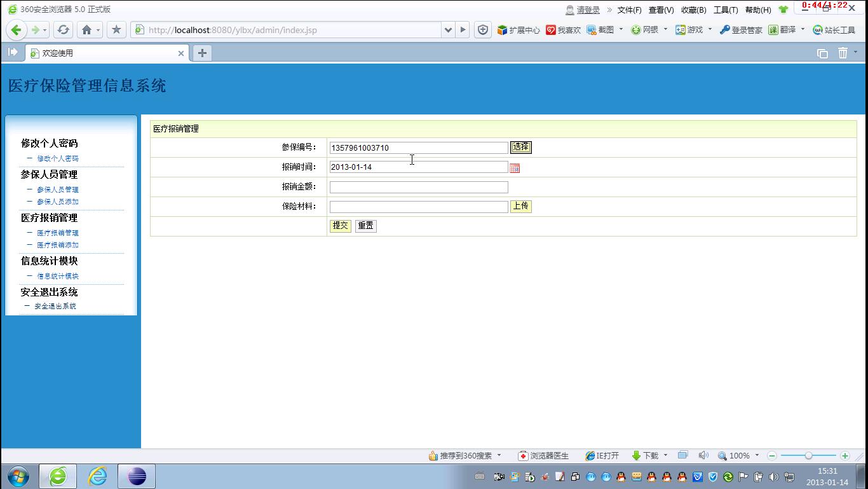Open the address bar history dropdown

click(449, 30)
